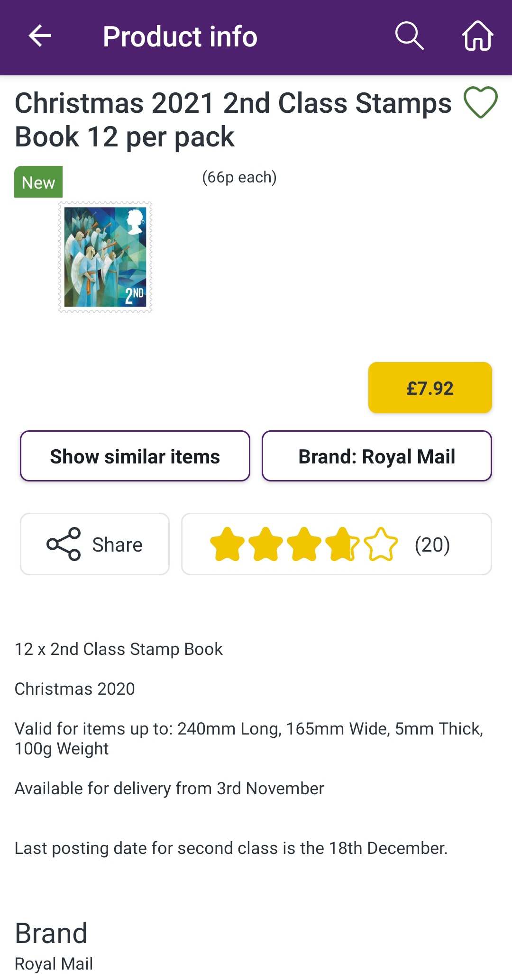This screenshot has height=980, width=512.
Task: Click the second rating star
Action: pos(265,544)
